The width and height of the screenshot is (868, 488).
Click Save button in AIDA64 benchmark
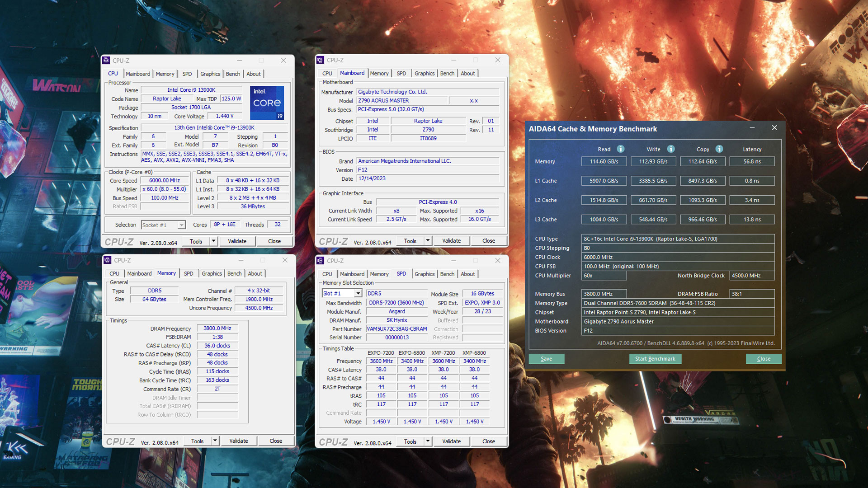(x=546, y=359)
